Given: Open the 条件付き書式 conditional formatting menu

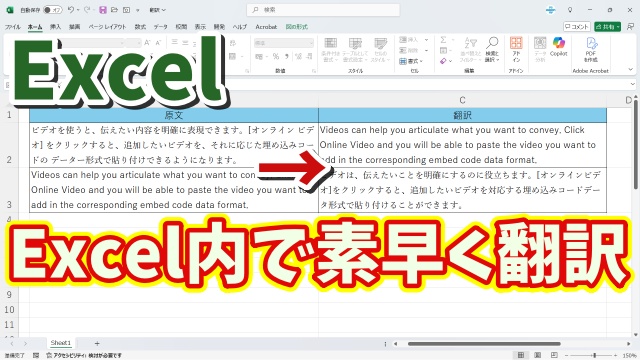Looking at the screenshot, I should point(331,50).
